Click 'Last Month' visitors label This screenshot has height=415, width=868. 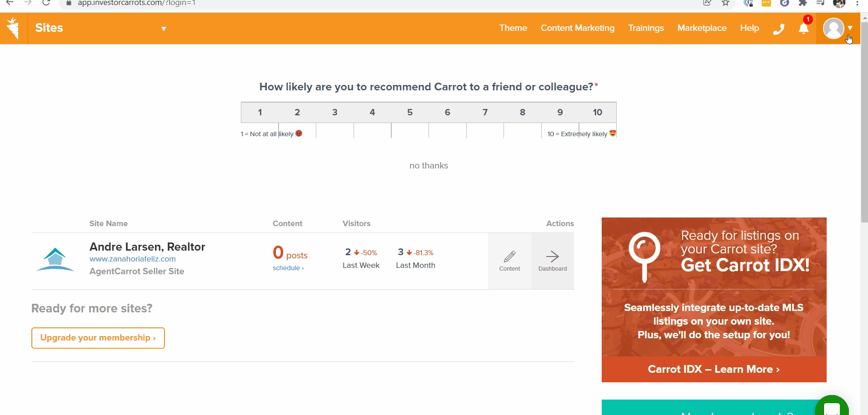coord(415,265)
